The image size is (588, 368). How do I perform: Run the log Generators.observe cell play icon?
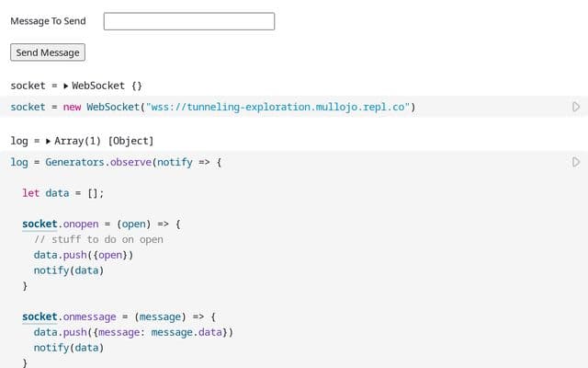(x=576, y=162)
